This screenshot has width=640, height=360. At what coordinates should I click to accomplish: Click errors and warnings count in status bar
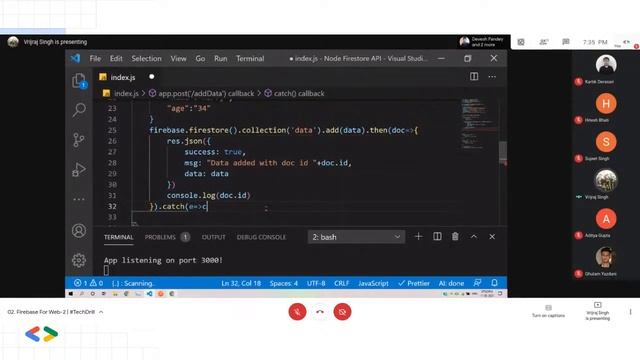tap(88, 283)
